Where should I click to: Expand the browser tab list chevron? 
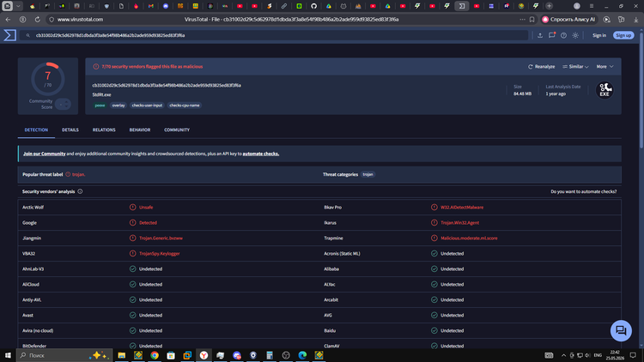(x=18, y=6)
